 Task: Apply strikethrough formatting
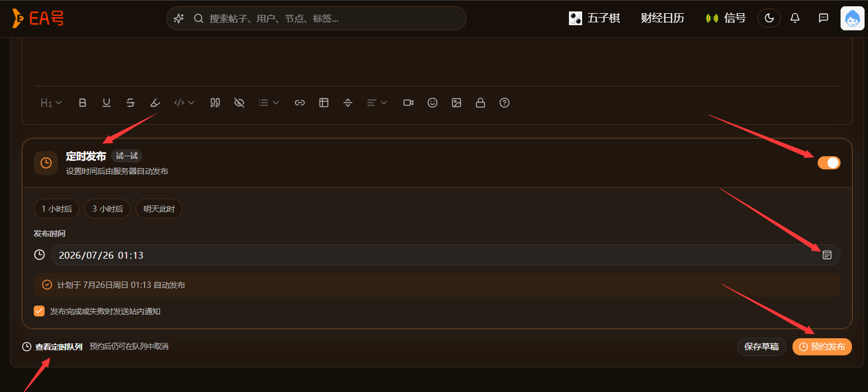click(x=131, y=103)
